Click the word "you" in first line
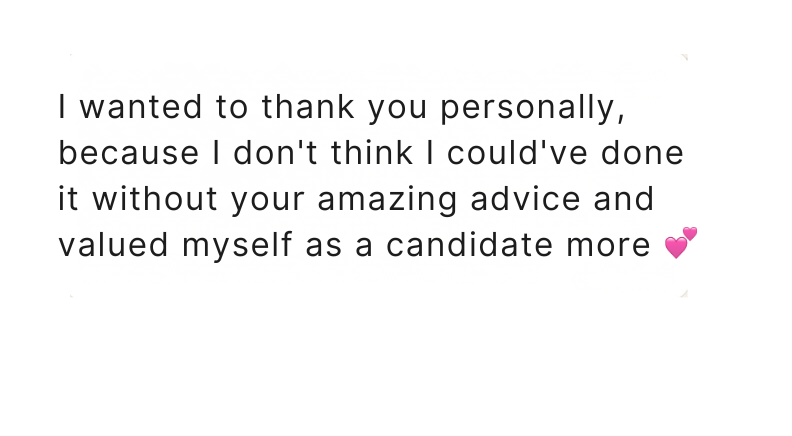 tap(398, 110)
